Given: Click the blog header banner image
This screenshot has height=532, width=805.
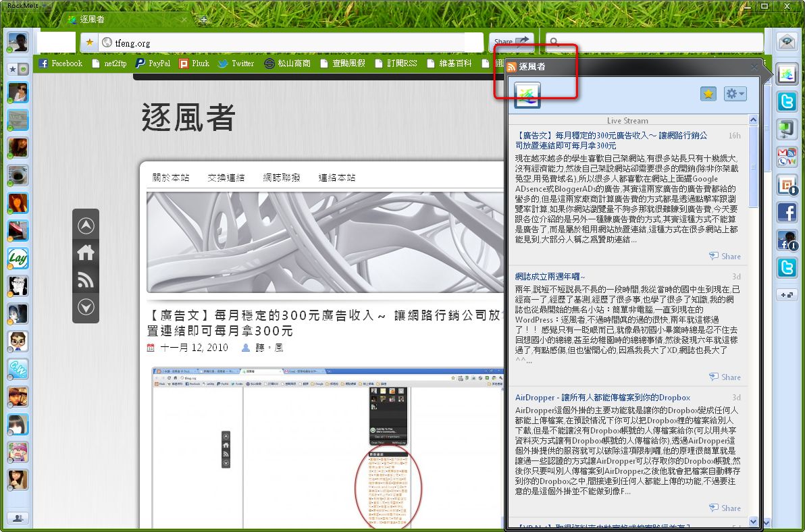Looking at the screenshot, I should [x=325, y=242].
